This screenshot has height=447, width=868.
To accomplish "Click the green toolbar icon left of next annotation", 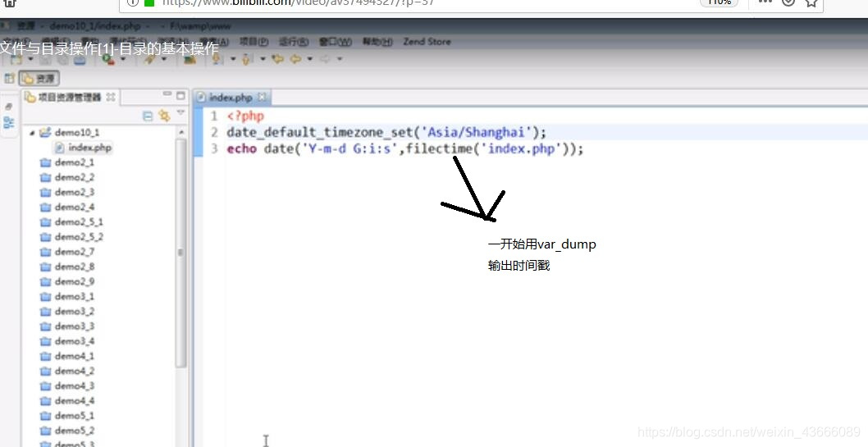I will [x=190, y=58].
